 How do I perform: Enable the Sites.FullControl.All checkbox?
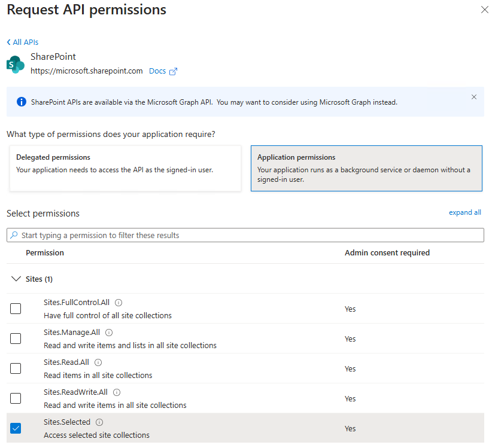tap(16, 309)
